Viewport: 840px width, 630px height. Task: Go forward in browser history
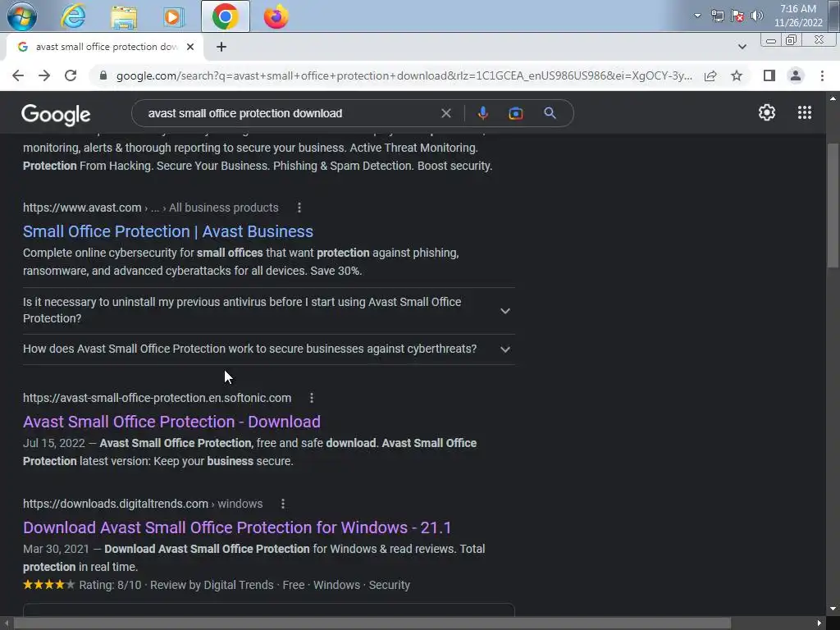44,75
